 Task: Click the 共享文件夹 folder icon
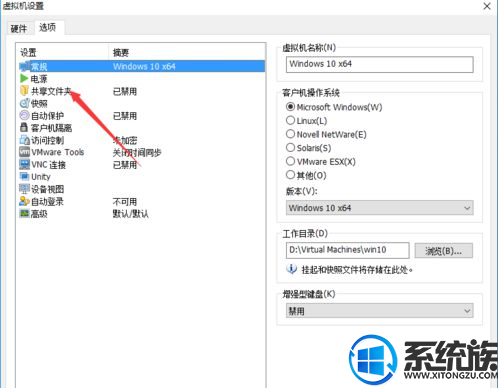click(24, 91)
